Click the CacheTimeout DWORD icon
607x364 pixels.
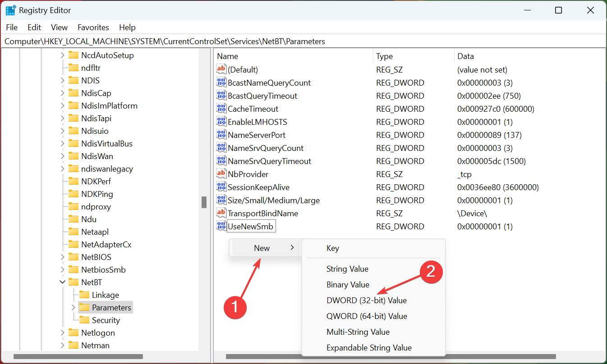pyautogui.click(x=221, y=109)
